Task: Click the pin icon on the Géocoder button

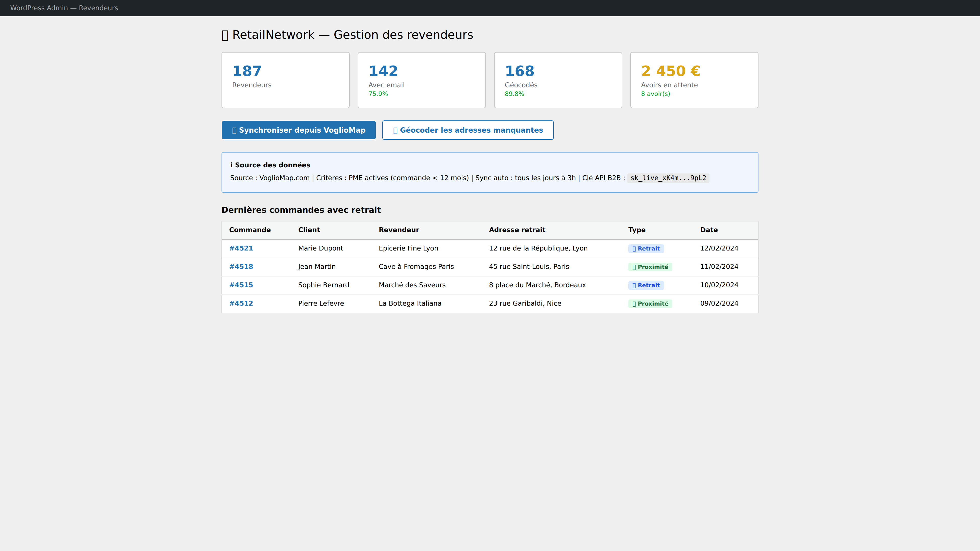Action: (x=396, y=130)
